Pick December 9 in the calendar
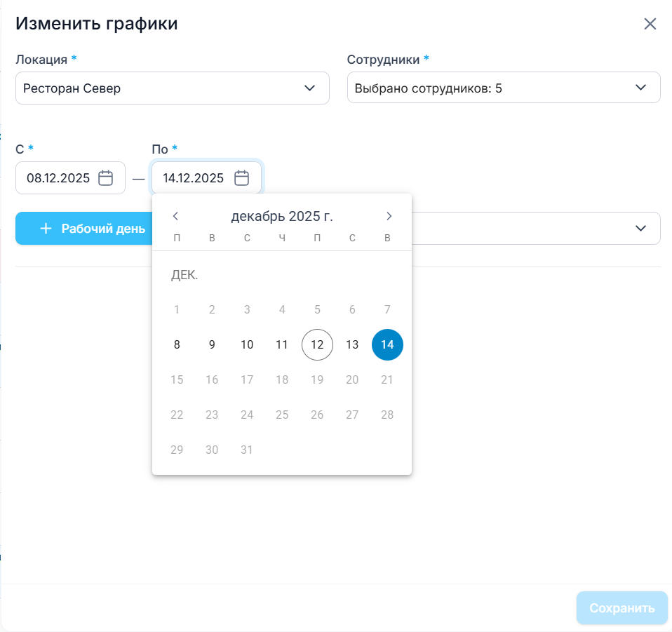 212,344
